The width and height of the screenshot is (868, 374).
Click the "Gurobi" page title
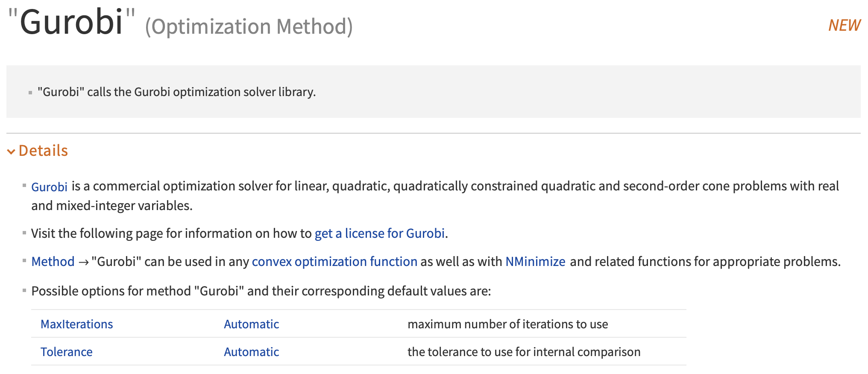(71, 22)
